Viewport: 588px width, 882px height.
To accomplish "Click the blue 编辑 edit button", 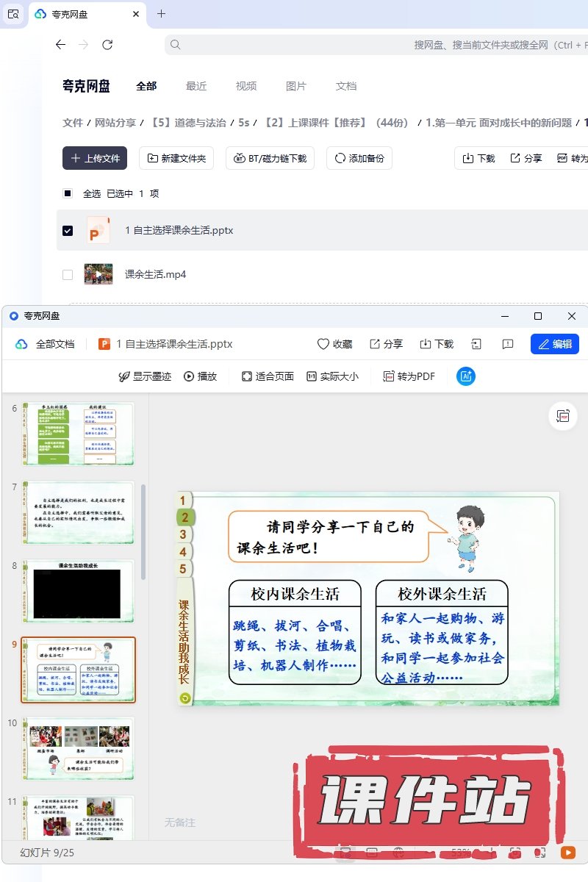I will 555,344.
